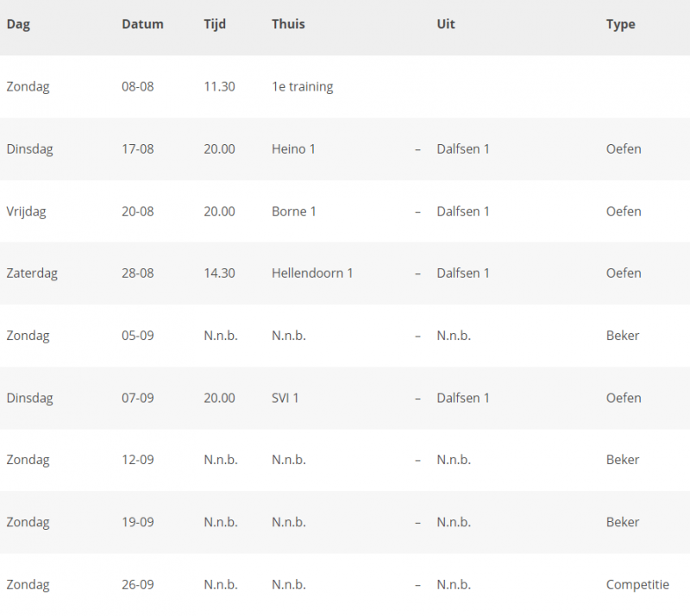Click the Datum column header

(x=142, y=24)
